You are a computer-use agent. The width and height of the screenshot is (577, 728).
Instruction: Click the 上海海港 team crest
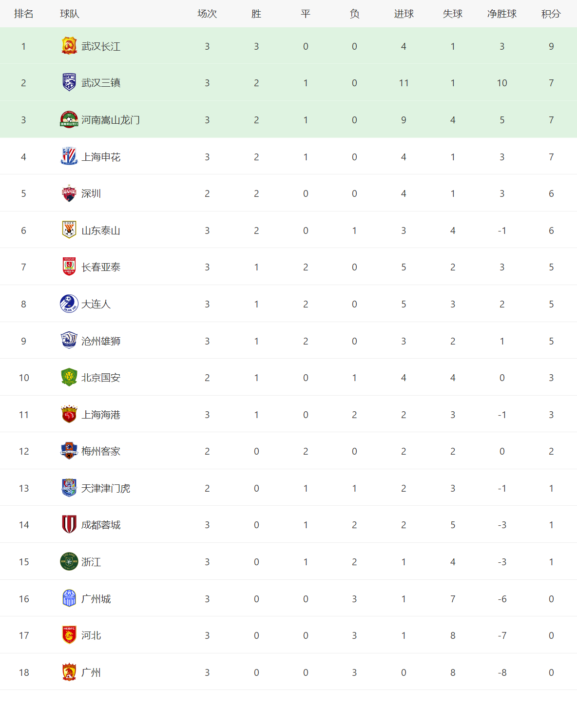69,414
